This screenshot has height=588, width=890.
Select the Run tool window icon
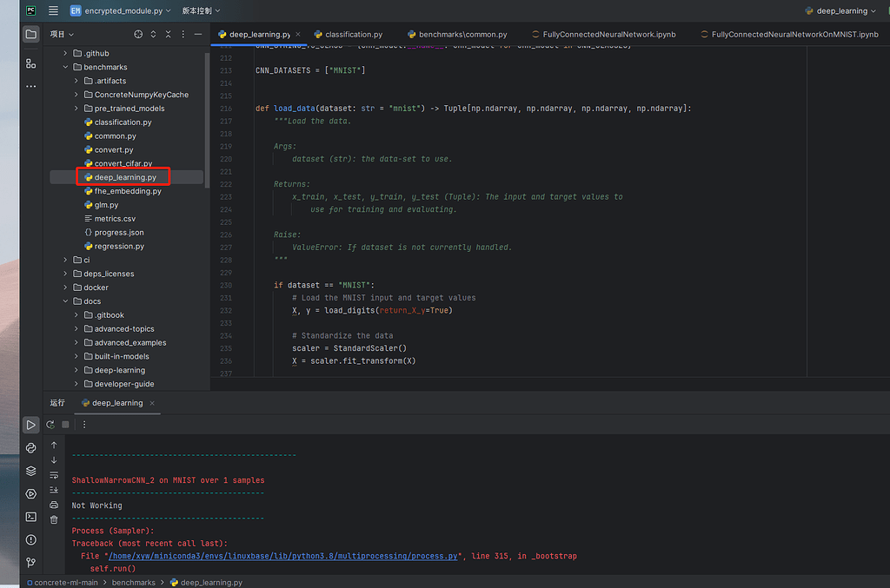pos(30,425)
